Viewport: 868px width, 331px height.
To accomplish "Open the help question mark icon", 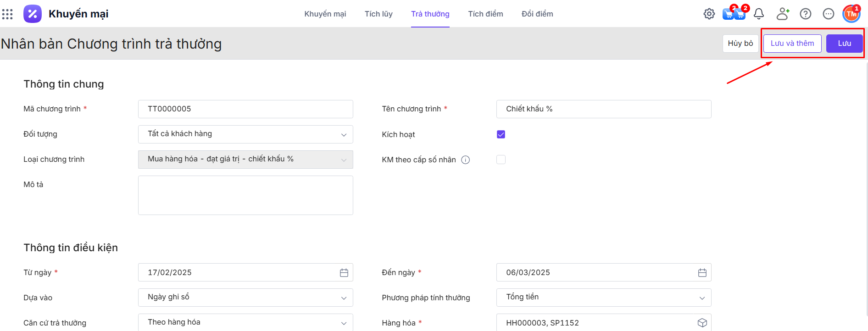I will [805, 14].
